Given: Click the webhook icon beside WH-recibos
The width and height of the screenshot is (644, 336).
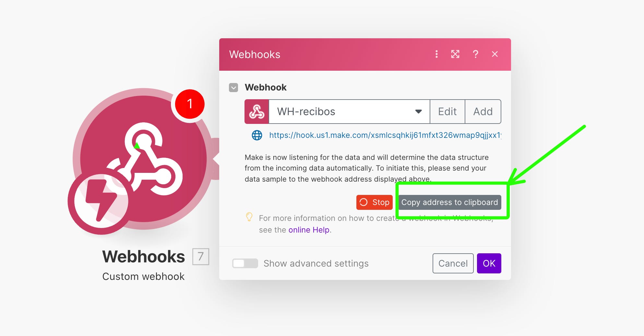Looking at the screenshot, I should pyautogui.click(x=257, y=112).
